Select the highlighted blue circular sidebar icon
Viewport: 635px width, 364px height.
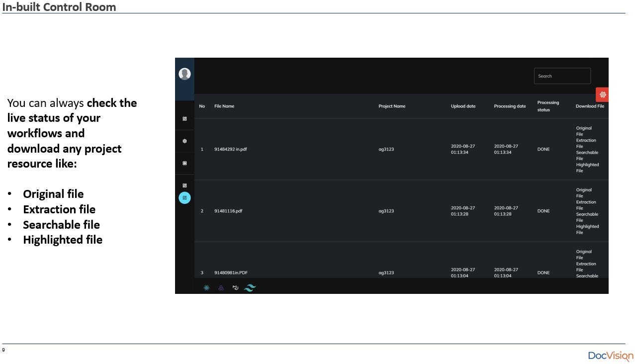(184, 197)
